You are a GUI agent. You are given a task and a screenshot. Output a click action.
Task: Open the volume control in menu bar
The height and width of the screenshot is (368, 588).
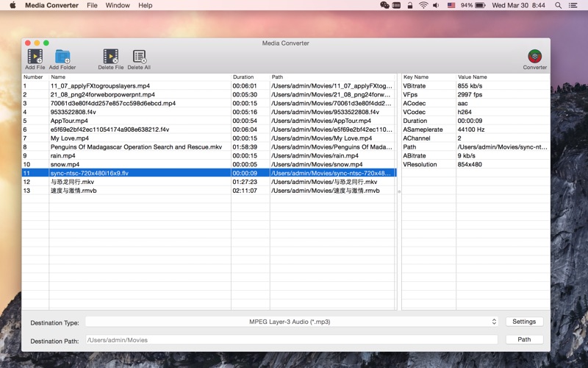(436, 5)
